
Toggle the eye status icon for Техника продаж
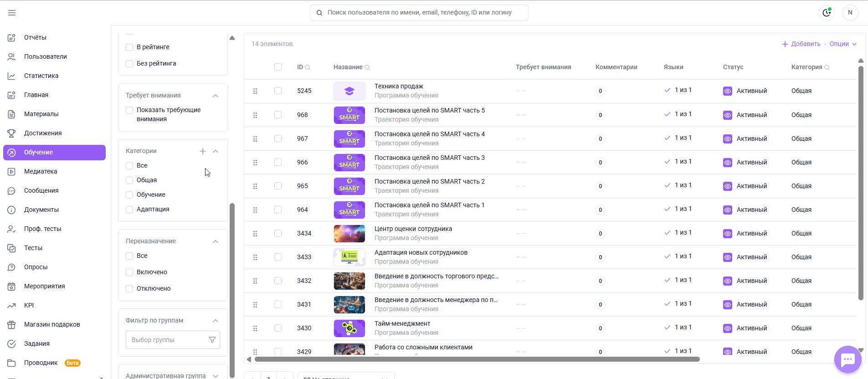coord(728,91)
